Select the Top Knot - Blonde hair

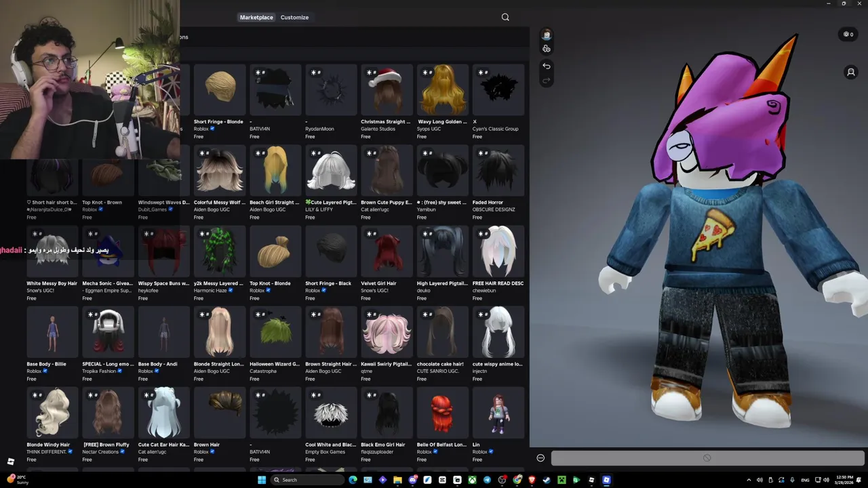275,251
